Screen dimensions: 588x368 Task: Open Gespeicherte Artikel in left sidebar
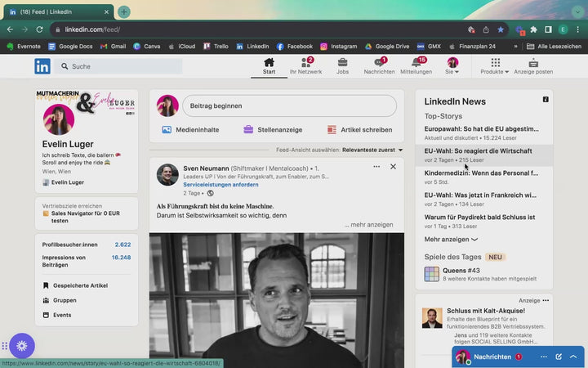click(80, 285)
